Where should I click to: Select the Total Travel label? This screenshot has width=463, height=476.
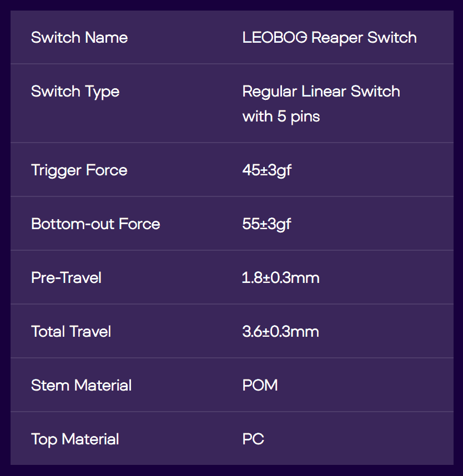tap(71, 332)
